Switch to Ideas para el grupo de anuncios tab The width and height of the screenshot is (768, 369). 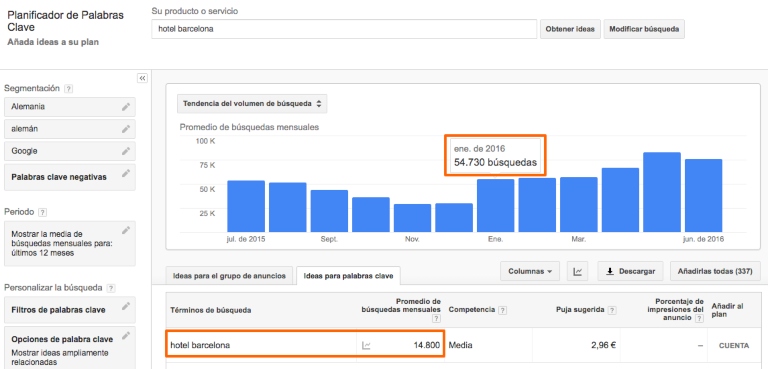click(x=229, y=276)
